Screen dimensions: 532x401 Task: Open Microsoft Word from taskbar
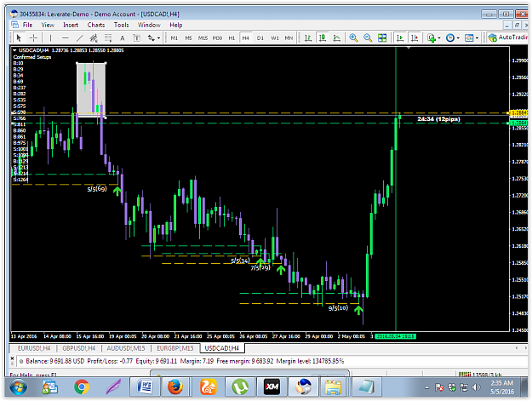146,387
